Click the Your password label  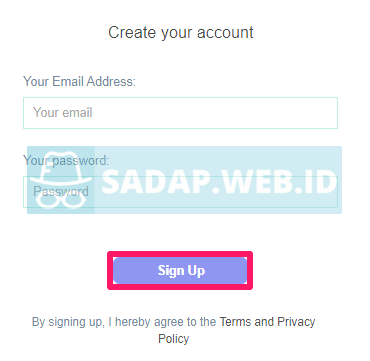[66, 160]
